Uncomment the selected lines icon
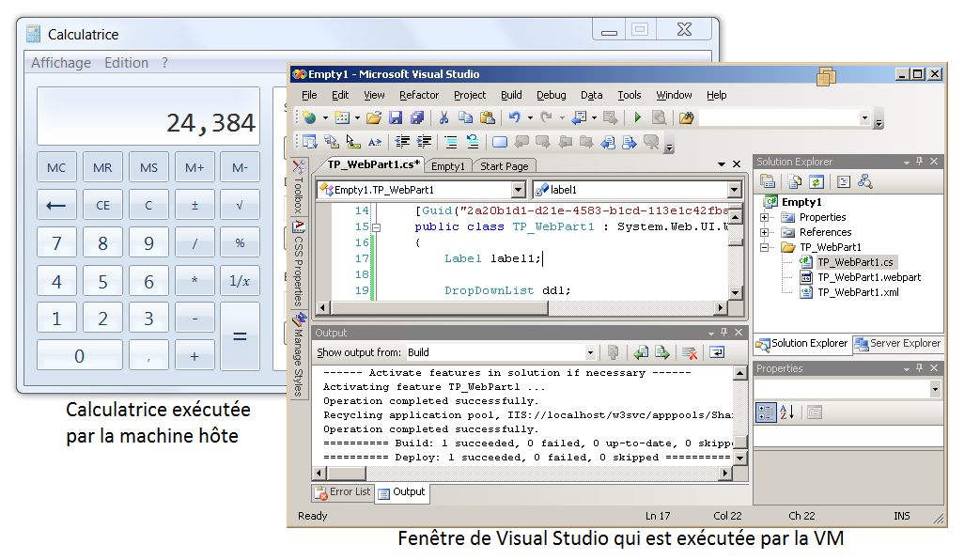 473,142
